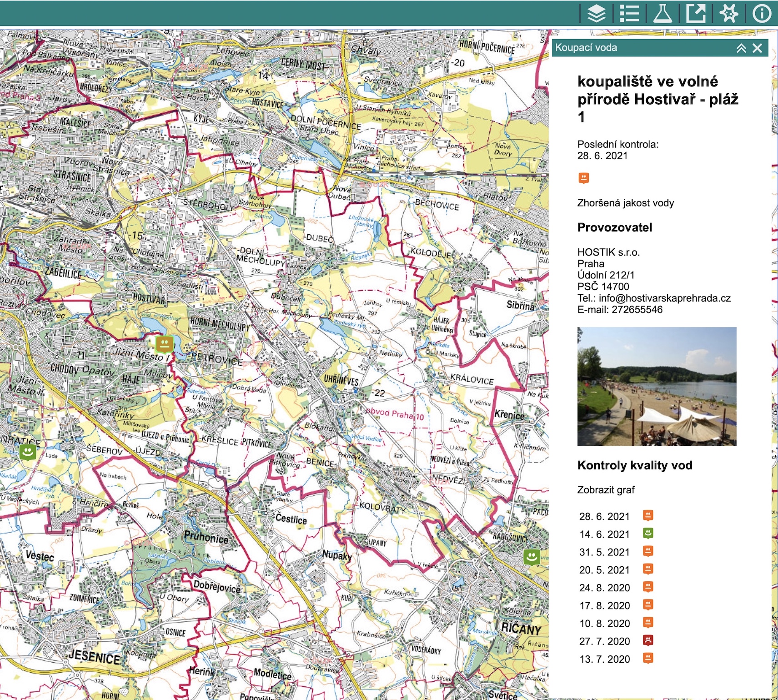Open the map layers panel
Image resolution: width=778 pixels, height=700 pixels.
(596, 14)
